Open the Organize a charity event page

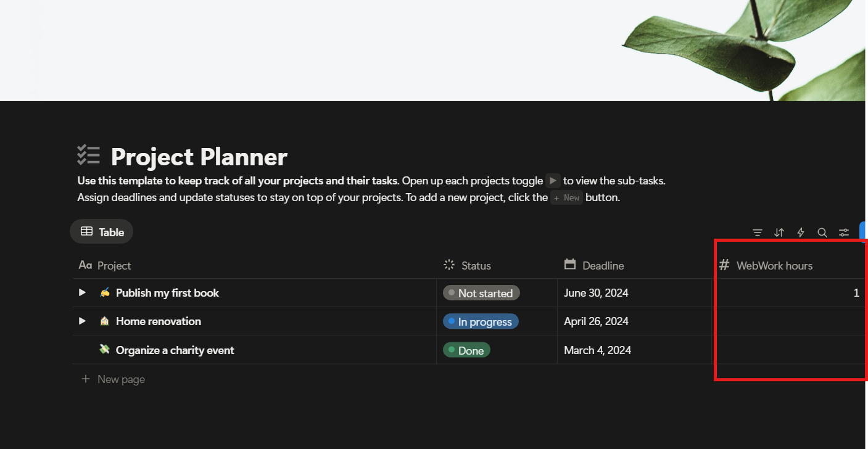coord(175,350)
